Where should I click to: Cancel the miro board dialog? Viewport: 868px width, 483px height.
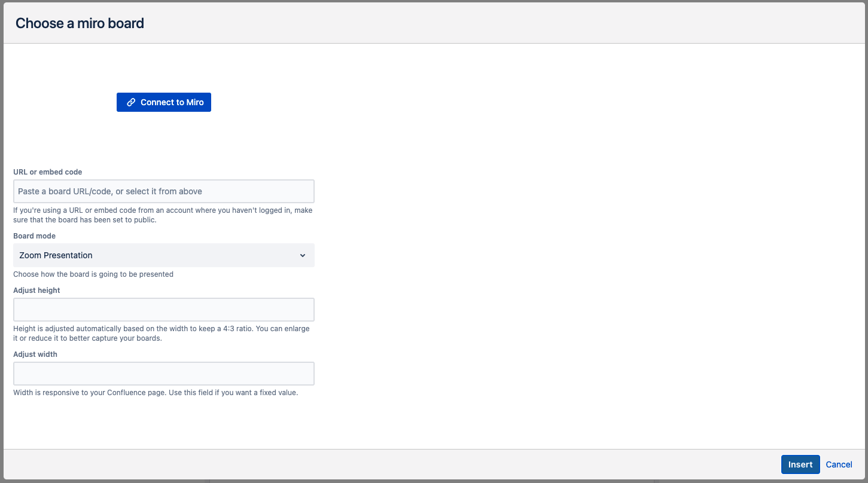tap(839, 464)
